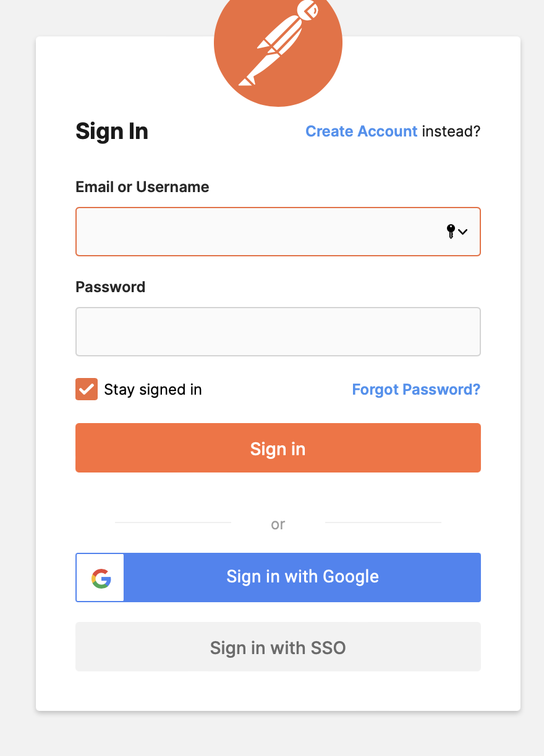This screenshot has height=756, width=544.
Task: Click the Sign In heading
Action: click(112, 132)
